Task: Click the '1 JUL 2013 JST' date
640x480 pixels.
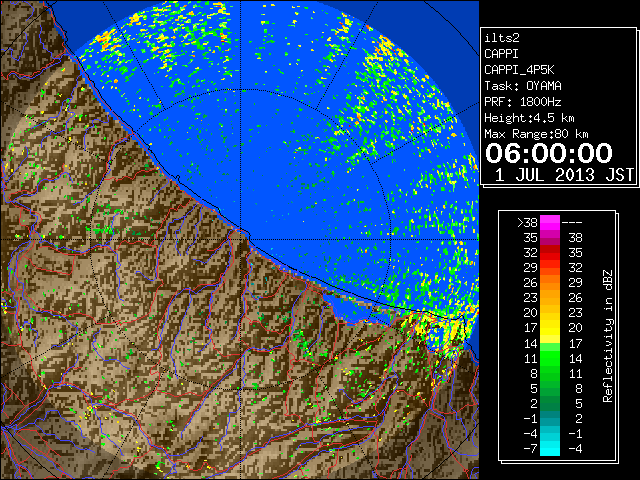Action: coord(564,175)
